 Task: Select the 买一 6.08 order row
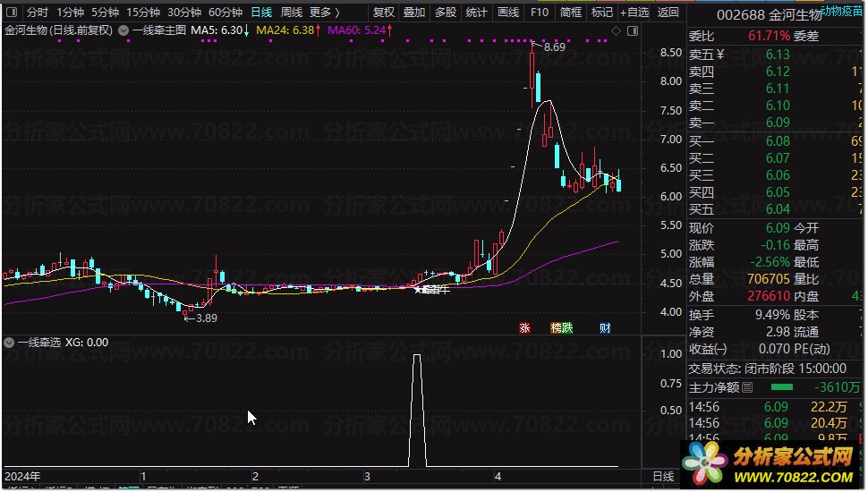[x=775, y=141]
